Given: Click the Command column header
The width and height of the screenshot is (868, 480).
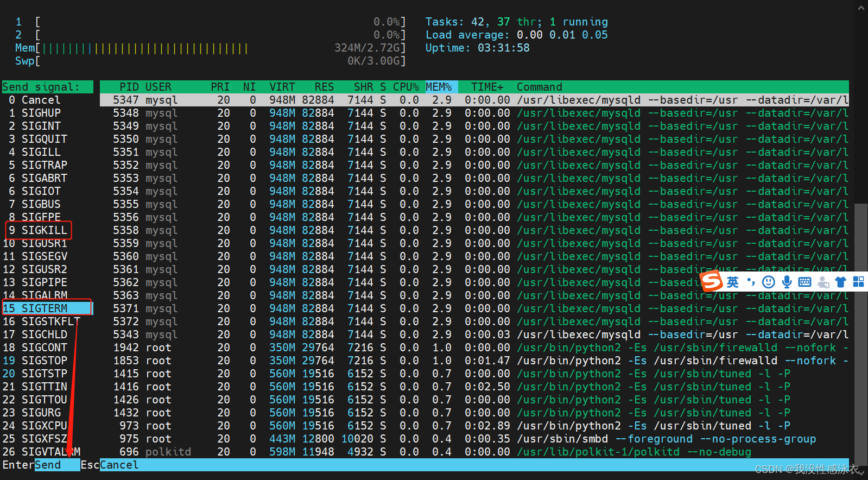Looking at the screenshot, I should click(x=540, y=87).
